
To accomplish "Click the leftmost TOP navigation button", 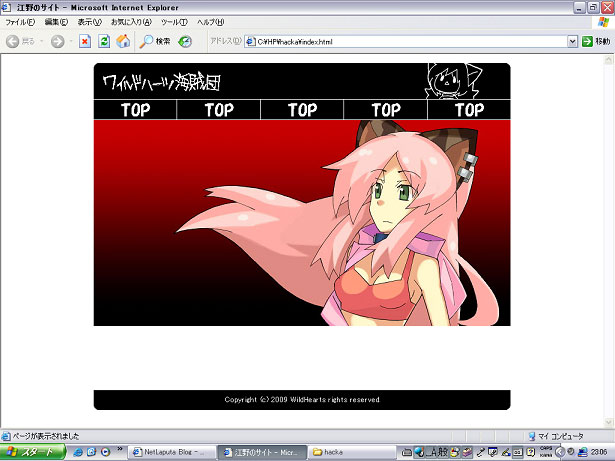I will pyautogui.click(x=135, y=110).
